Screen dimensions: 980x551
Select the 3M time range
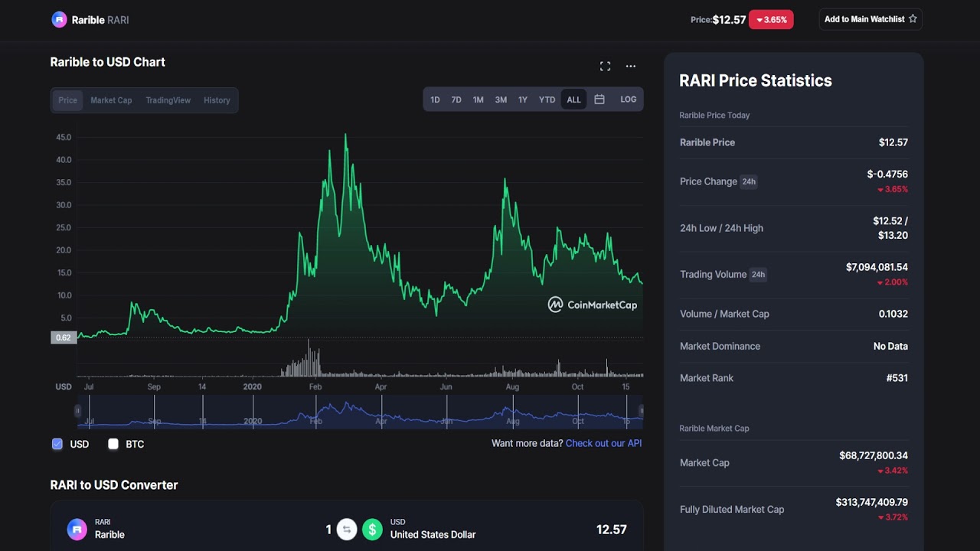click(x=501, y=99)
